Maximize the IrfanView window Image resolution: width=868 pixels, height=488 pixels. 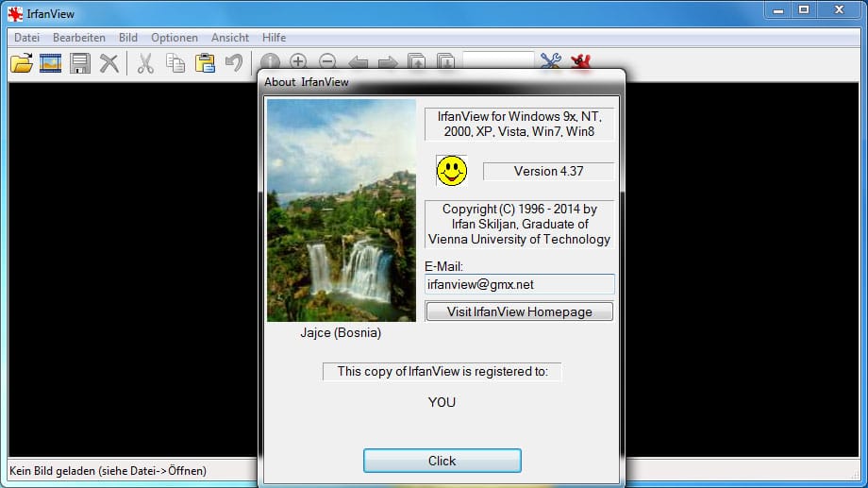[x=804, y=10]
